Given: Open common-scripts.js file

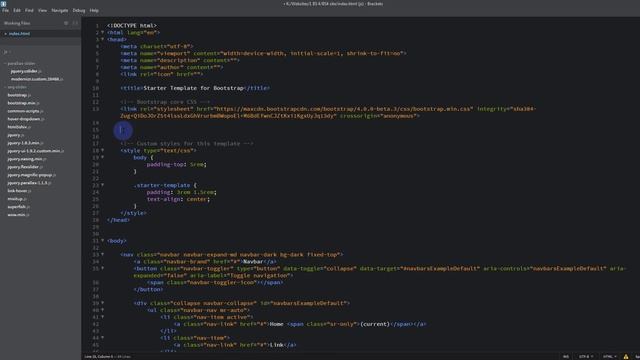Looking at the screenshot, I should click(x=25, y=111).
